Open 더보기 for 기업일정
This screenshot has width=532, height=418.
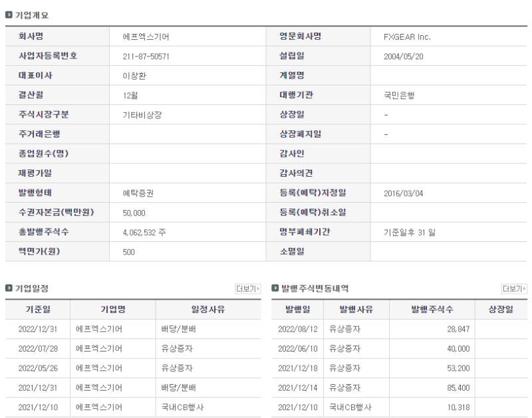(248, 288)
